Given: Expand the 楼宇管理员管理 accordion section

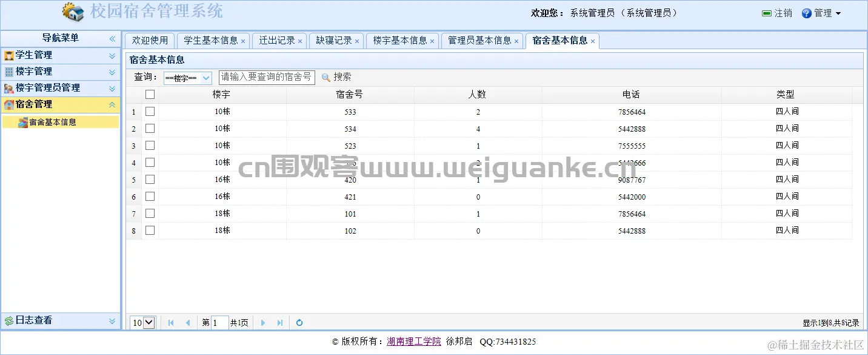Looking at the screenshot, I should click(x=112, y=89).
